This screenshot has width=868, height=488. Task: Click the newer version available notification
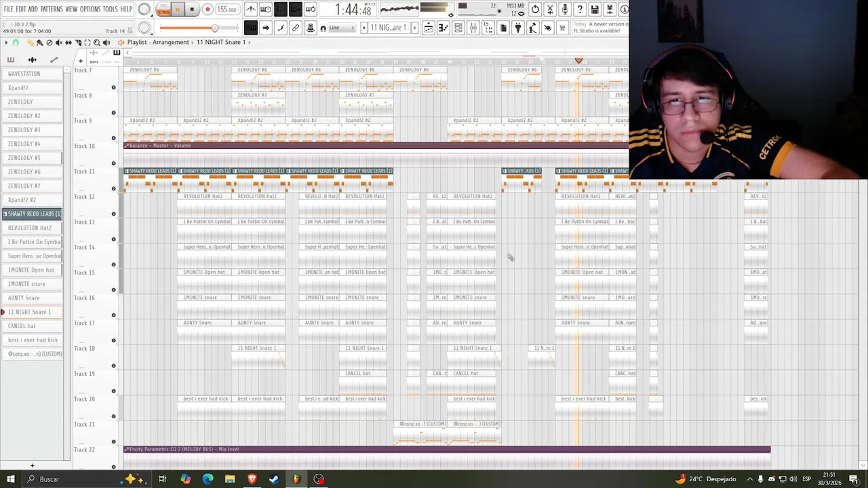(x=600, y=28)
